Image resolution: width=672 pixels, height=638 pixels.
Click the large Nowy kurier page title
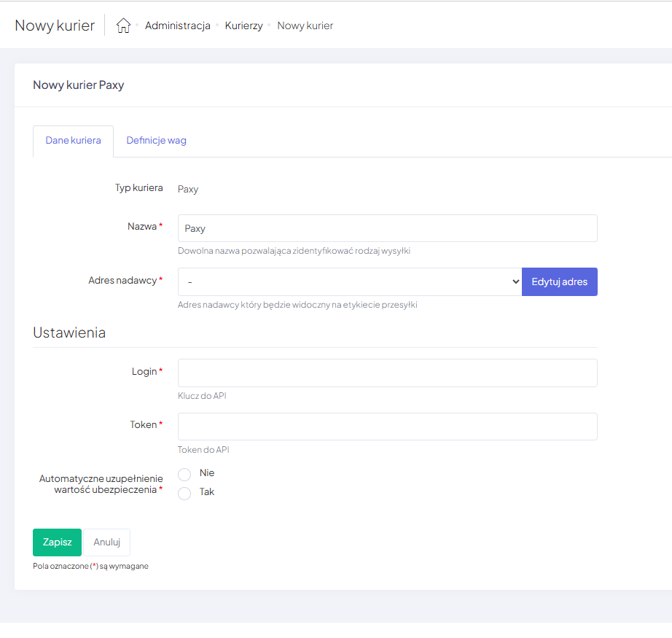point(55,26)
